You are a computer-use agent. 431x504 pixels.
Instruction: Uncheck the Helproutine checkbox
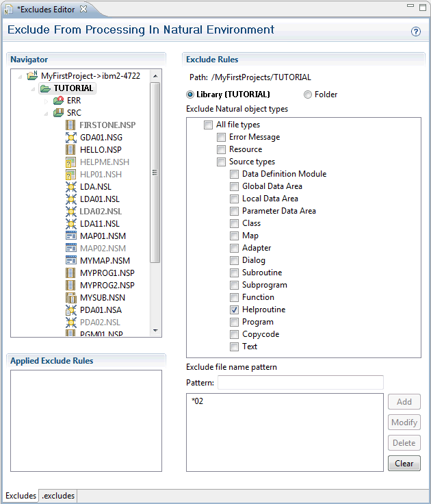pyautogui.click(x=235, y=310)
